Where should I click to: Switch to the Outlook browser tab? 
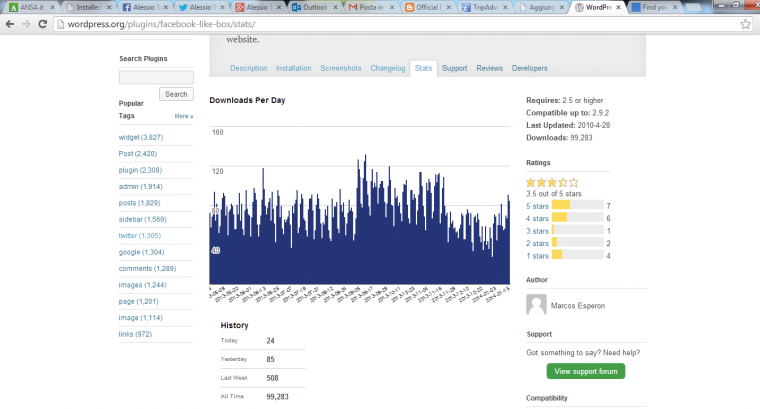(313, 7)
